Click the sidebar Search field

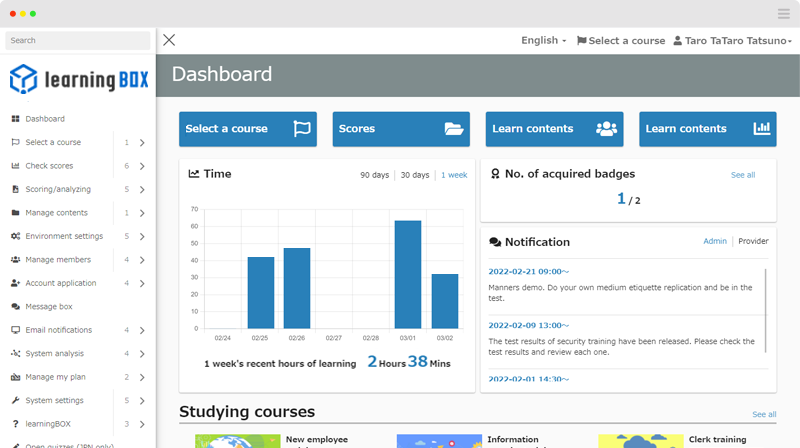tap(78, 40)
